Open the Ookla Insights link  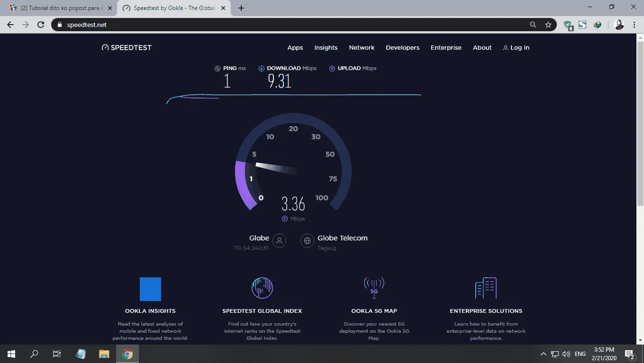click(150, 311)
